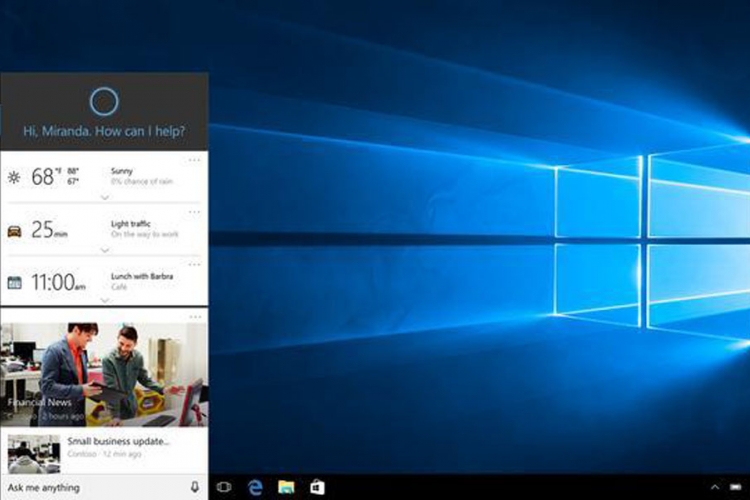Click the sun weather icon
Image resolution: width=750 pixels, height=500 pixels.
(x=14, y=178)
